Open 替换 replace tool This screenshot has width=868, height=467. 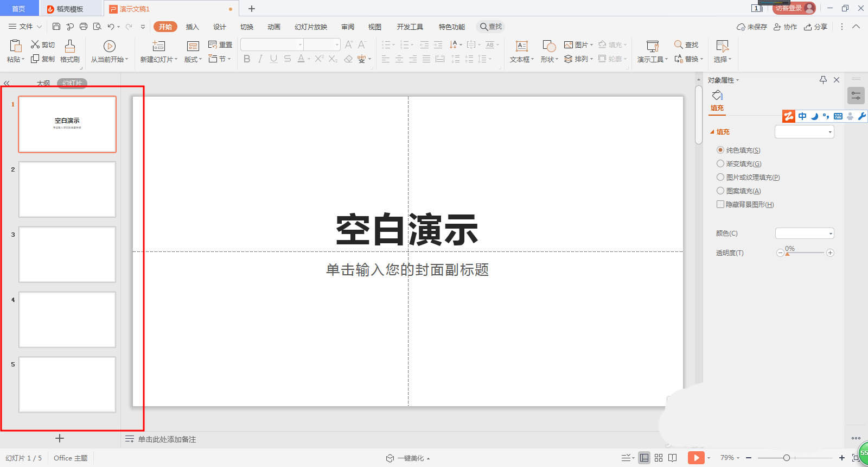688,59
